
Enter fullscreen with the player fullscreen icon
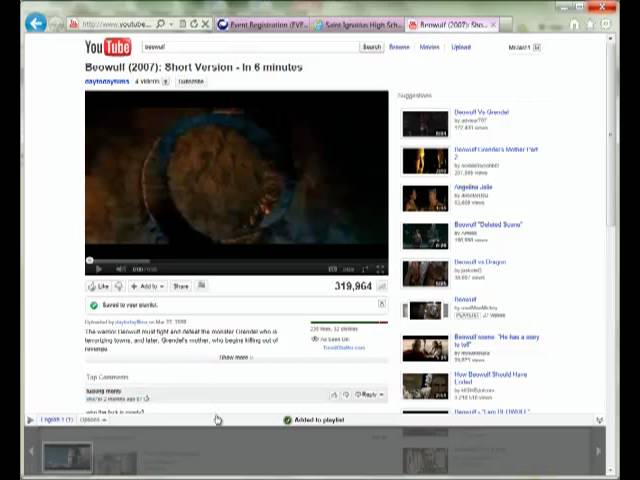click(380, 269)
